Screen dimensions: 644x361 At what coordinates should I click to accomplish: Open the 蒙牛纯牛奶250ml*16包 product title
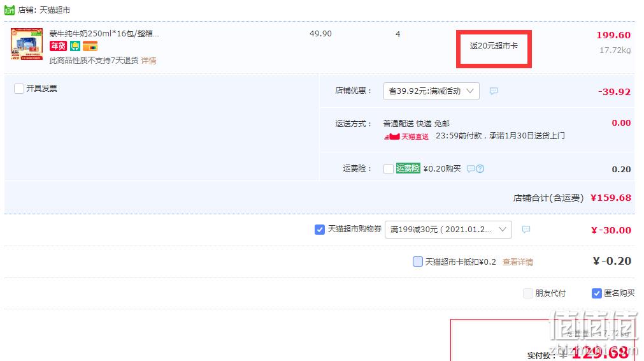[x=104, y=34]
